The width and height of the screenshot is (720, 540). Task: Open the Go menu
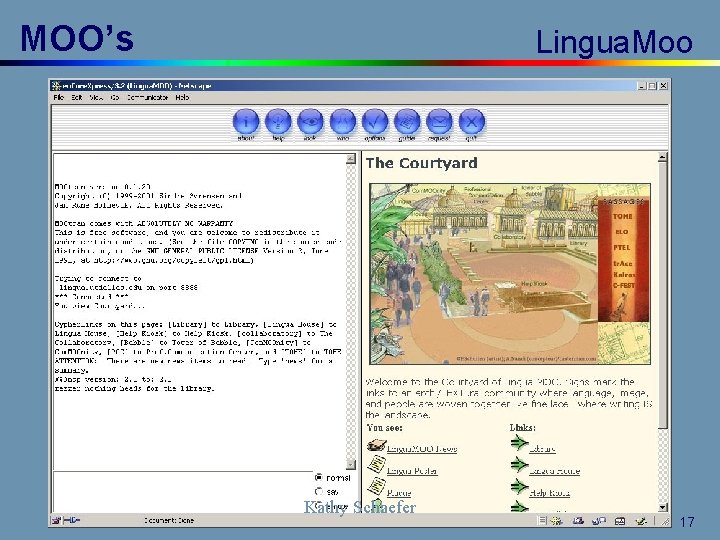pos(115,97)
